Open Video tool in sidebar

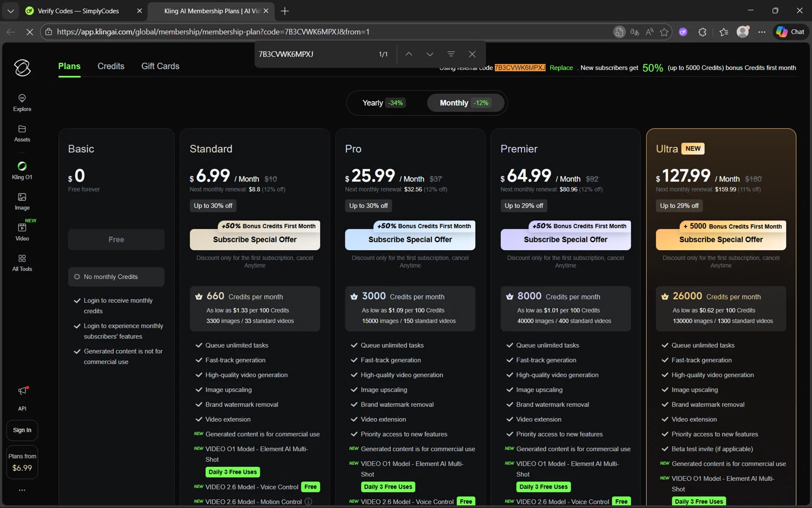[22, 232]
